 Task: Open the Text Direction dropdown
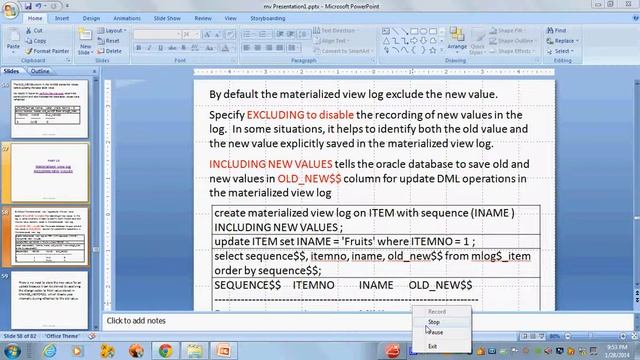point(336,31)
